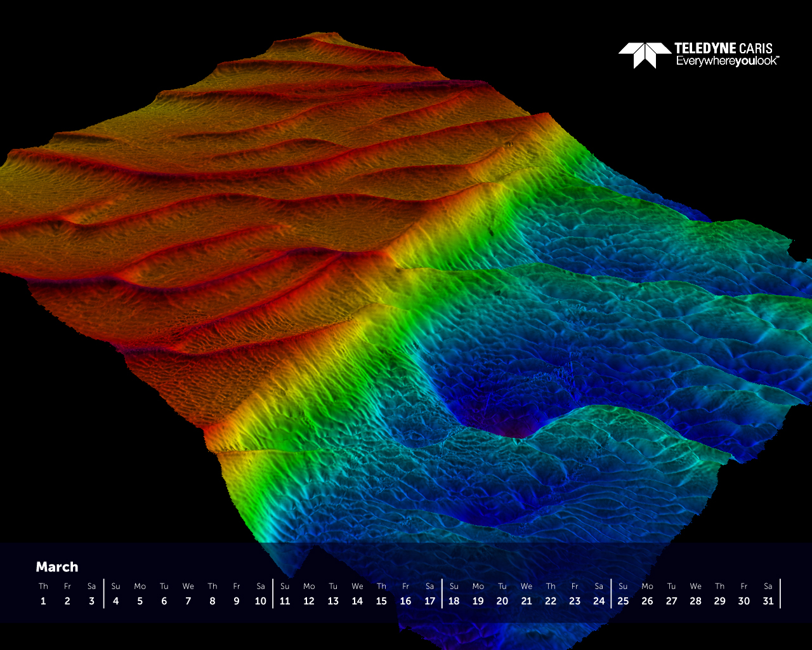Select date 4 in calendar
Screen dimensions: 812x650
click(x=115, y=601)
